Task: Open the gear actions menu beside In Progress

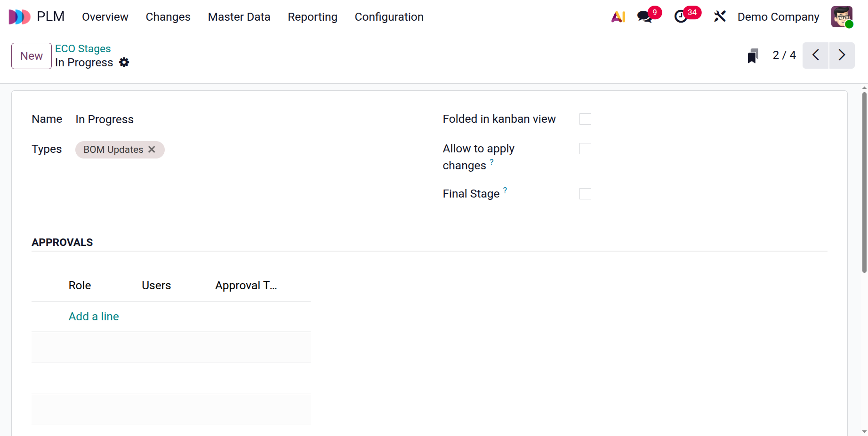Action: coord(124,62)
